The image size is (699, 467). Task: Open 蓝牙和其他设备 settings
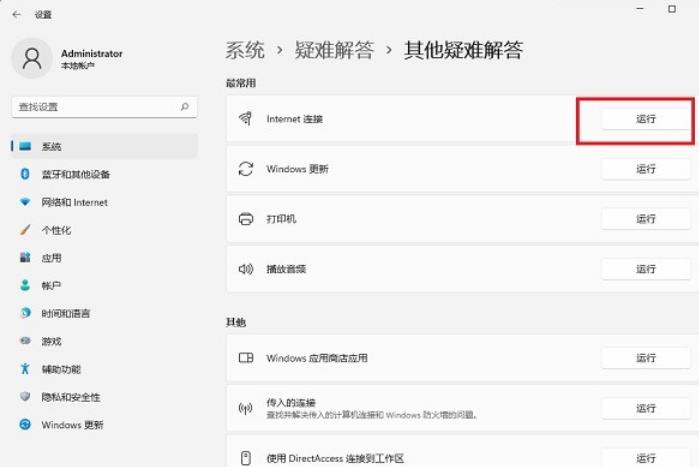(x=104, y=174)
